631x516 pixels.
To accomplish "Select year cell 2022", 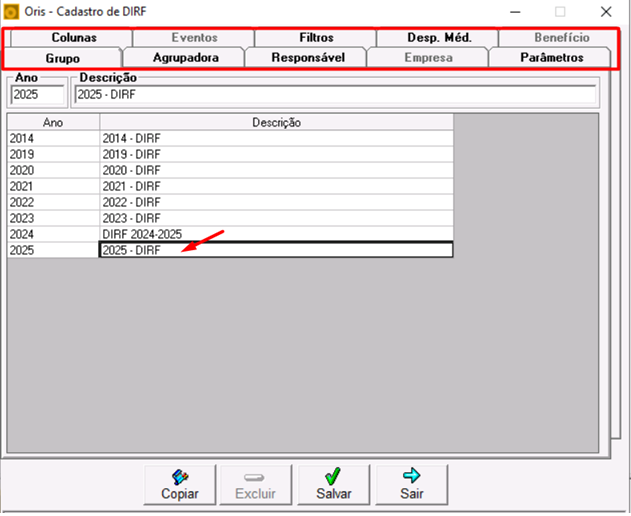I will pos(53,202).
